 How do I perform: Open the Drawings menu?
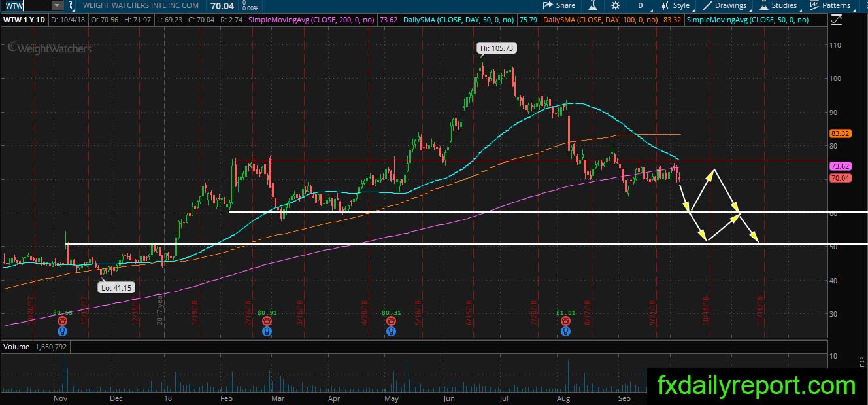point(725,5)
